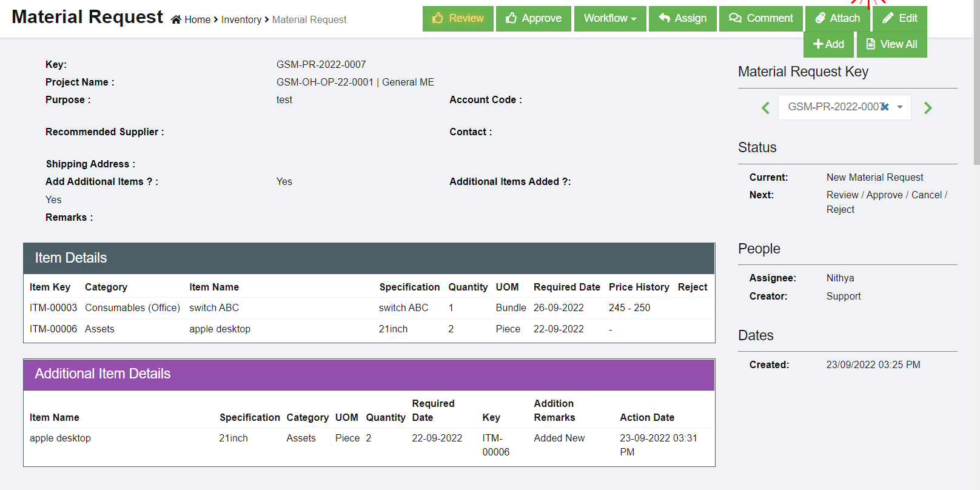Go to next material request key
This screenshot has width=980, height=490.
click(x=928, y=108)
